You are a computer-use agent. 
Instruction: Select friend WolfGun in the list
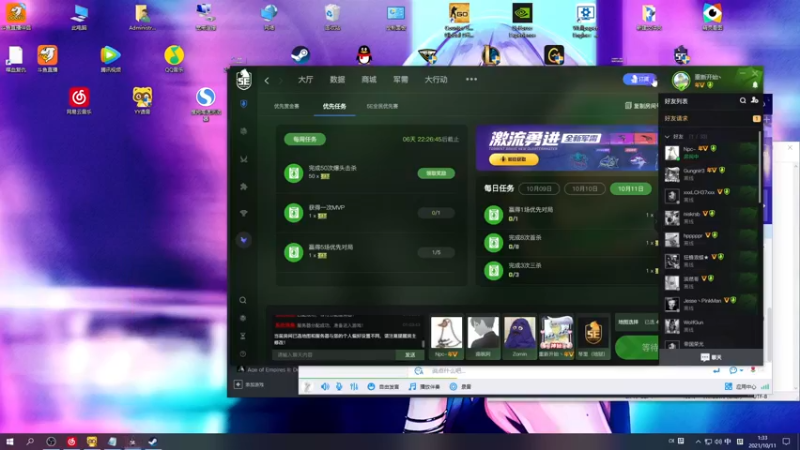tap(711, 326)
